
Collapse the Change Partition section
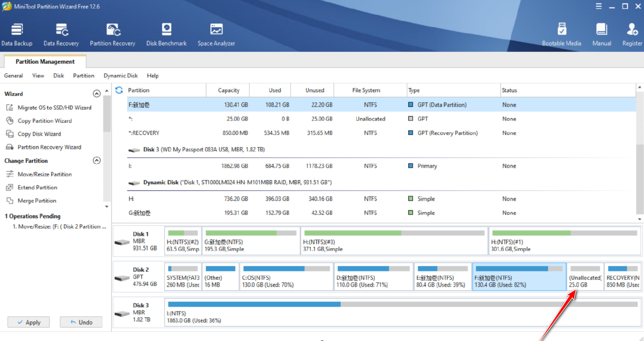point(96,160)
